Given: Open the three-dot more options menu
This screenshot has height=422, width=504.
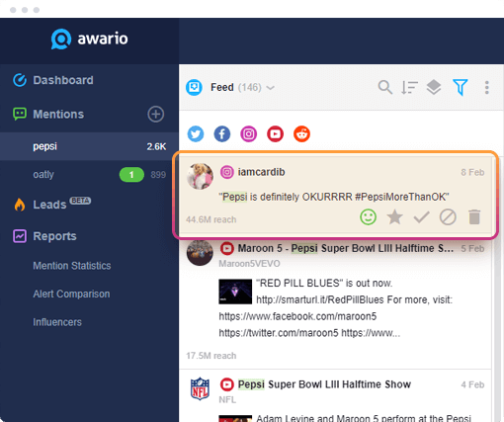Looking at the screenshot, I should tap(486, 88).
